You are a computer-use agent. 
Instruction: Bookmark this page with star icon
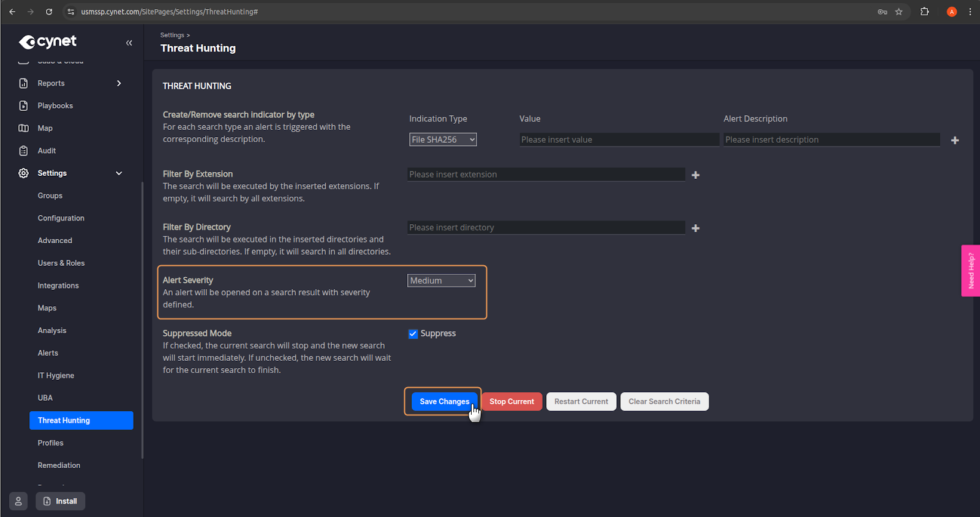click(899, 12)
